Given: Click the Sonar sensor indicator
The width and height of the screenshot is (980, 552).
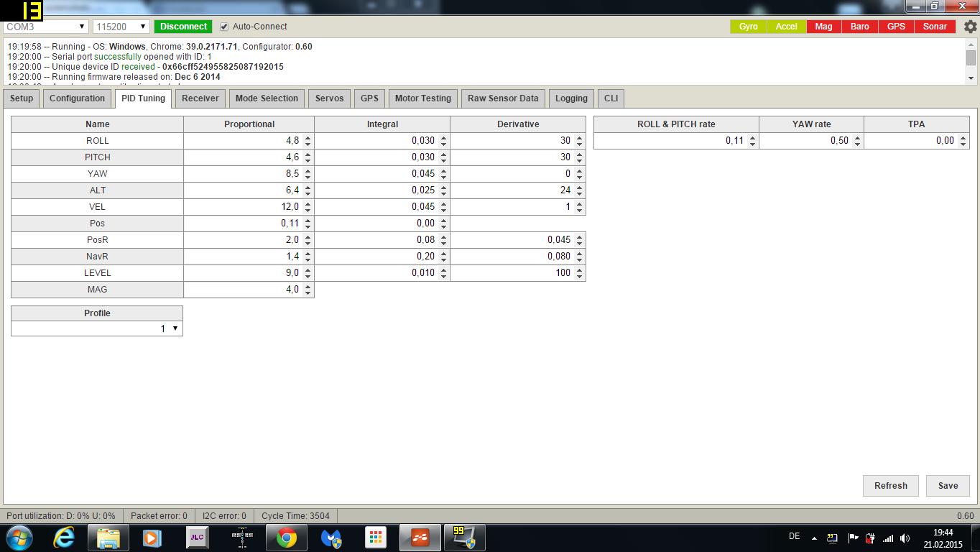Looking at the screenshot, I should 934,27.
